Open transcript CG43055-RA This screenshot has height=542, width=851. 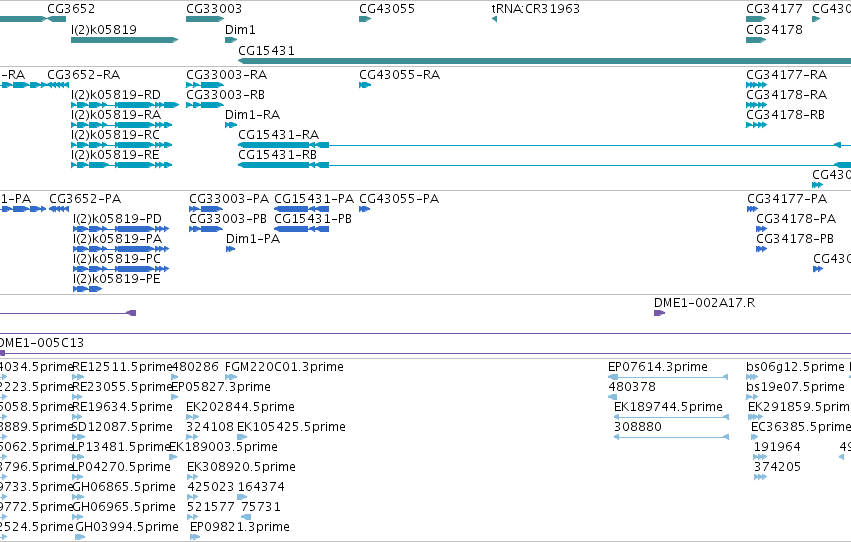click(399, 74)
